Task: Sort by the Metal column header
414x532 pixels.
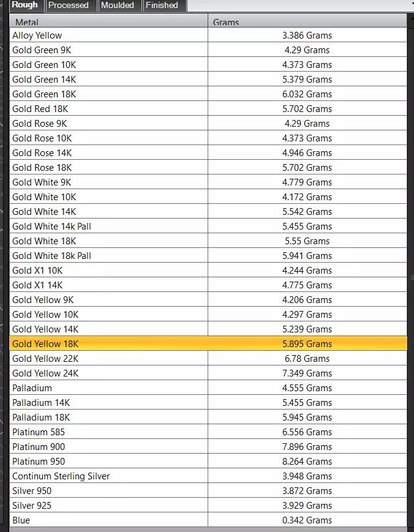Action: pos(109,22)
